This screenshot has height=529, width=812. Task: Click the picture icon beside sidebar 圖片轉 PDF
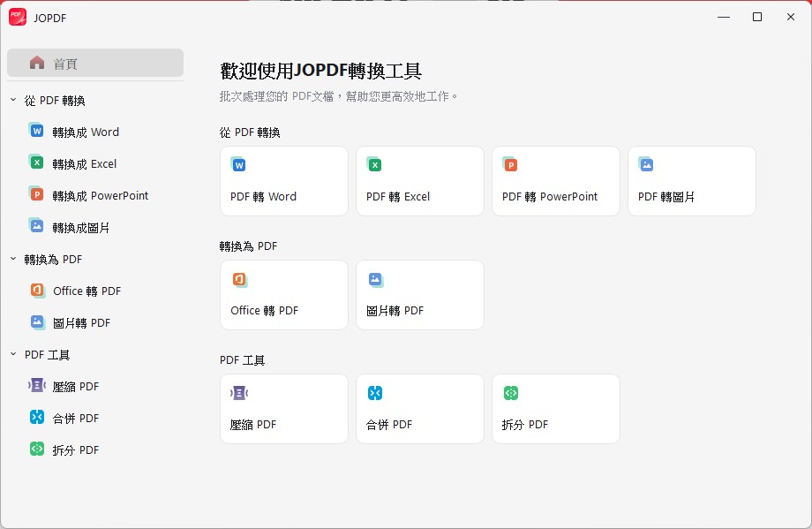click(37, 321)
